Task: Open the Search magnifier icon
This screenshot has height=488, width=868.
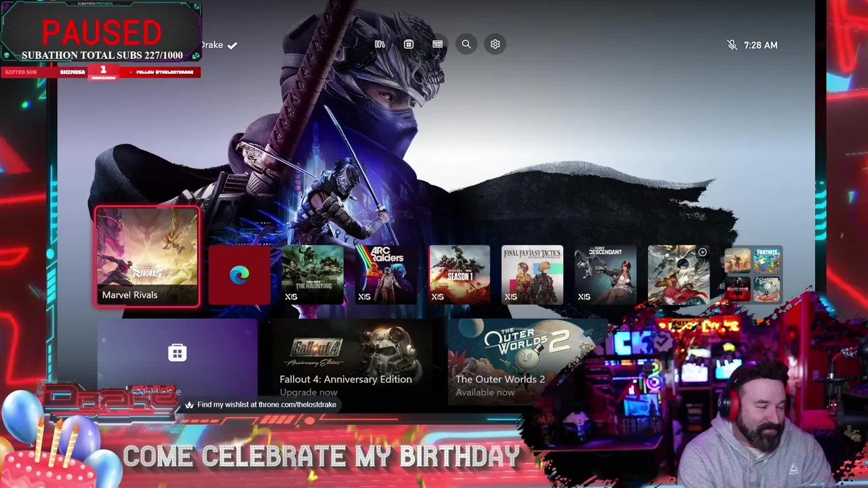Action: pos(466,44)
